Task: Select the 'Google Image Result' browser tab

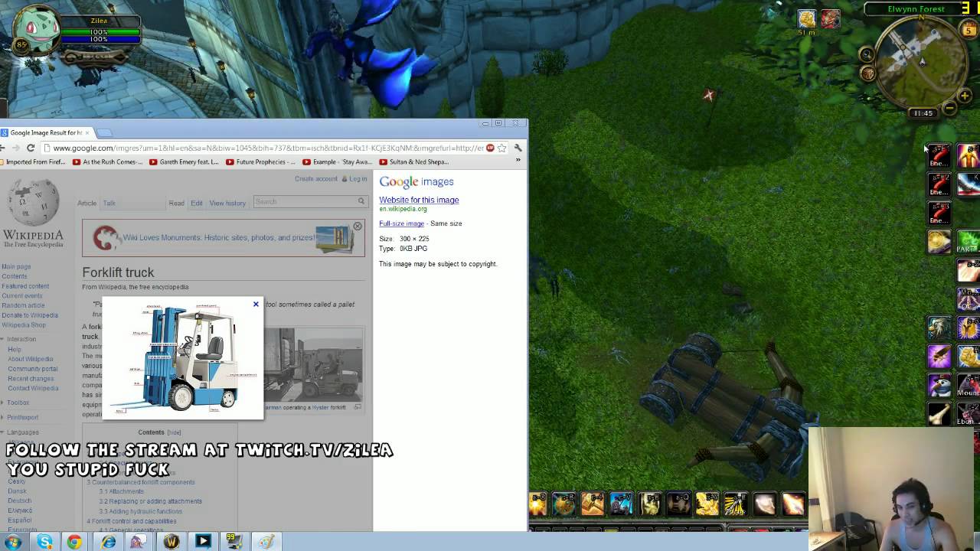Action: tap(46, 132)
